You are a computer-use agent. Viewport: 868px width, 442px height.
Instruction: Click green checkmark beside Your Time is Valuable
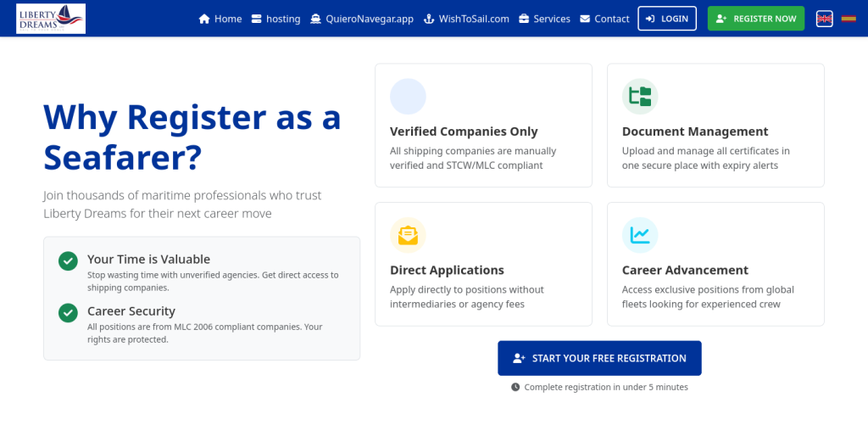click(68, 261)
